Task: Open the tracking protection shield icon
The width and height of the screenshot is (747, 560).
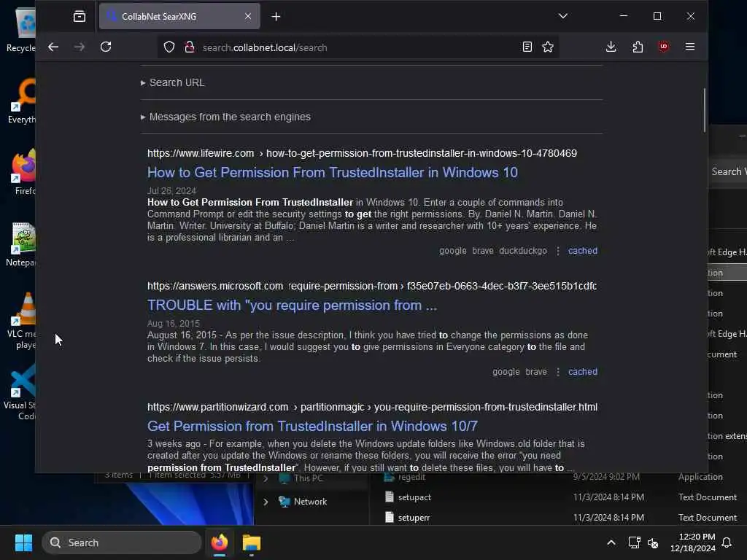Action: pos(169,47)
